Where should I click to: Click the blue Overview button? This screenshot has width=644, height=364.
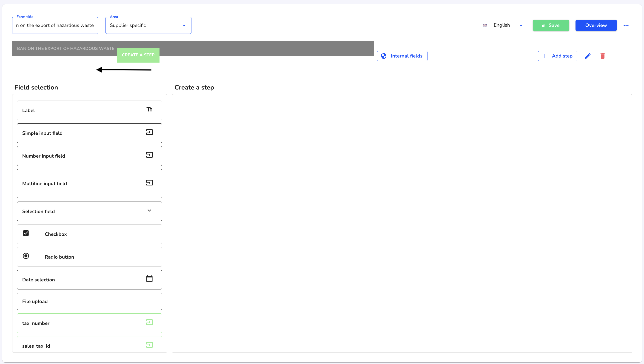click(x=596, y=25)
